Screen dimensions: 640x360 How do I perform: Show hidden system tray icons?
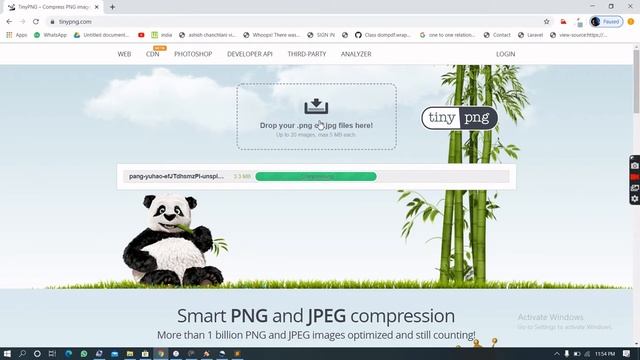[557, 353]
